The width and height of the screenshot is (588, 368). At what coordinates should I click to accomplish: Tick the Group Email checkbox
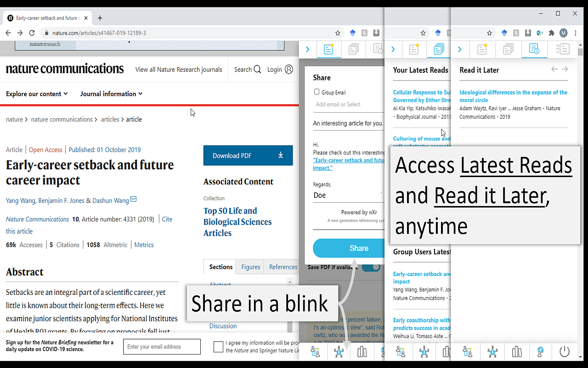point(317,92)
